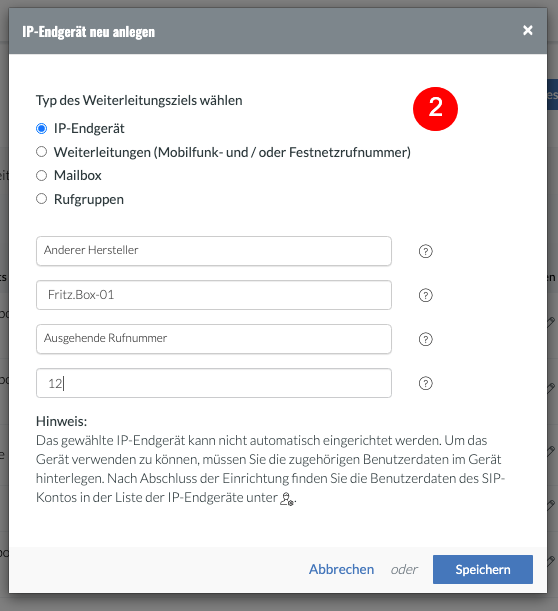This screenshot has width=558, height=611.
Task: Click the red step 2 badge
Action: pos(435,109)
